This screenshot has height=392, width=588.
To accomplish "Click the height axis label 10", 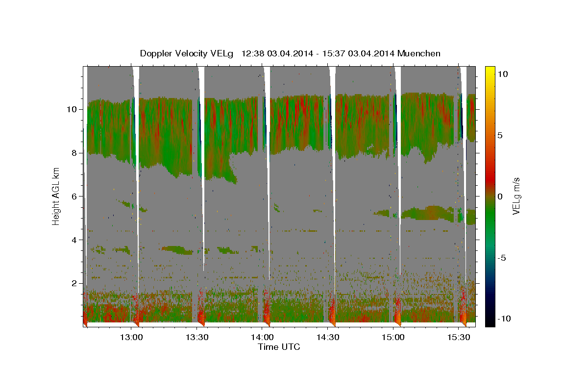I will point(72,109).
